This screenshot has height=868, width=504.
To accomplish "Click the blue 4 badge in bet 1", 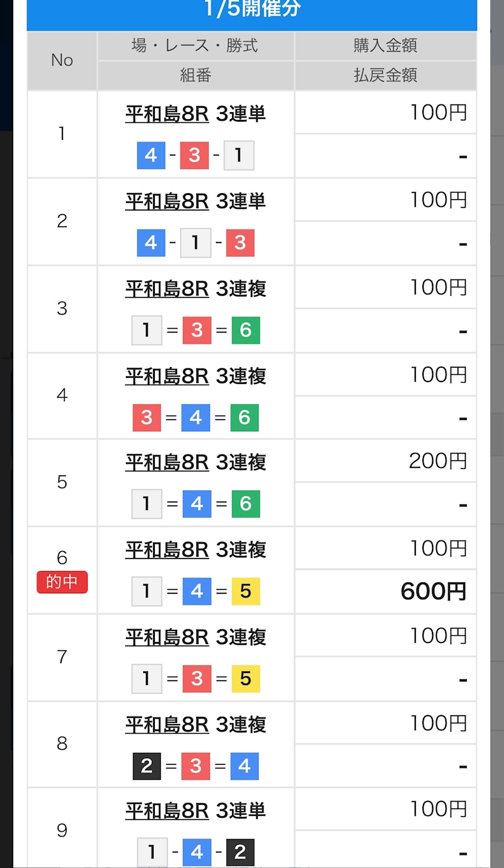I will pos(151,156).
